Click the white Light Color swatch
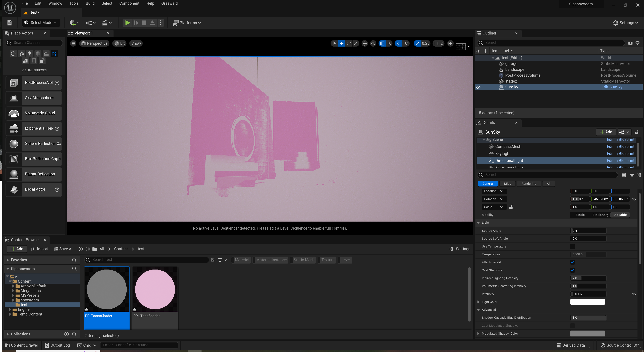This screenshot has height=352, width=644. [x=587, y=302]
